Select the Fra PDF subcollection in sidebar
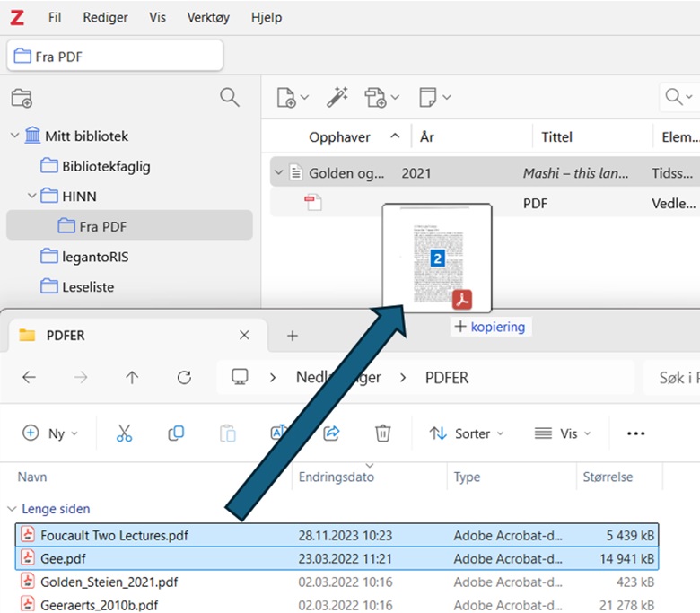This screenshot has width=700, height=613. point(129,225)
